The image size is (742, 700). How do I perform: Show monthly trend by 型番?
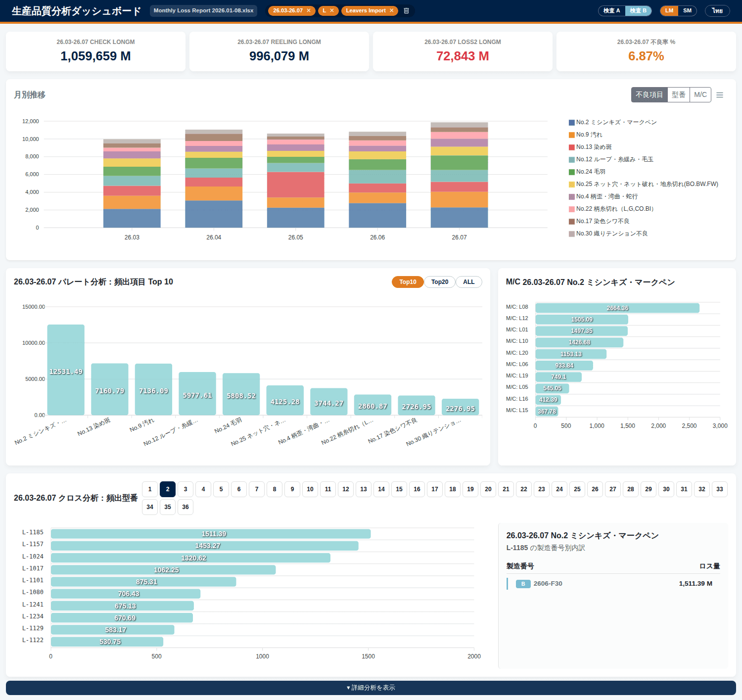[x=679, y=94]
